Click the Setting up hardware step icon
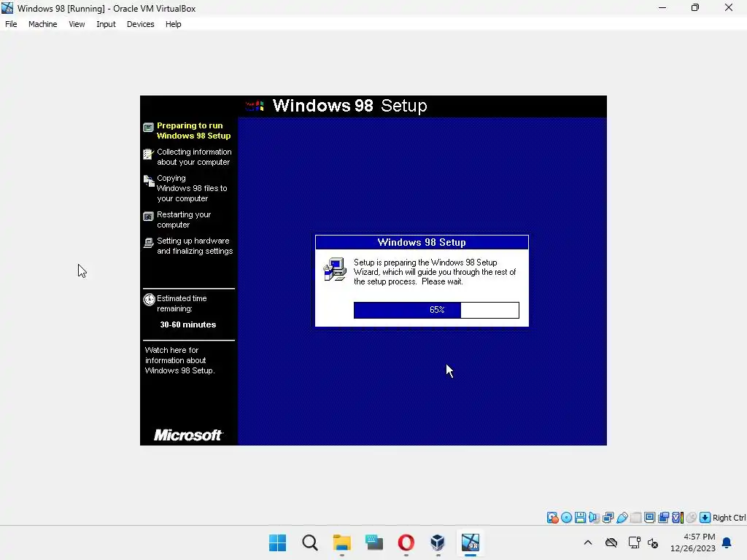Viewport: 747px width, 560px height. point(149,243)
